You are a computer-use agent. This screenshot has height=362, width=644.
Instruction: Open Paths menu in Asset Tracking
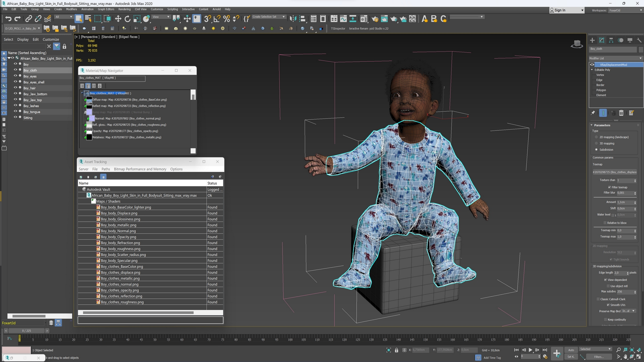pyautogui.click(x=106, y=169)
